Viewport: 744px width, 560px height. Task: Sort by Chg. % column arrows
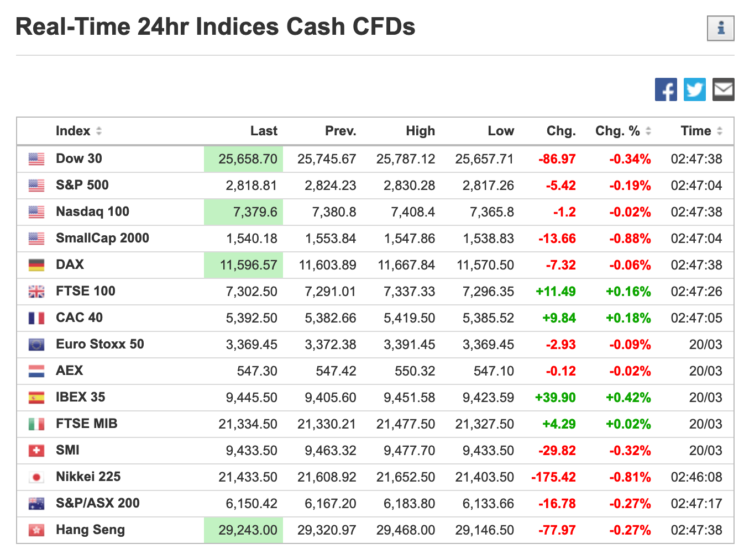[648, 131]
